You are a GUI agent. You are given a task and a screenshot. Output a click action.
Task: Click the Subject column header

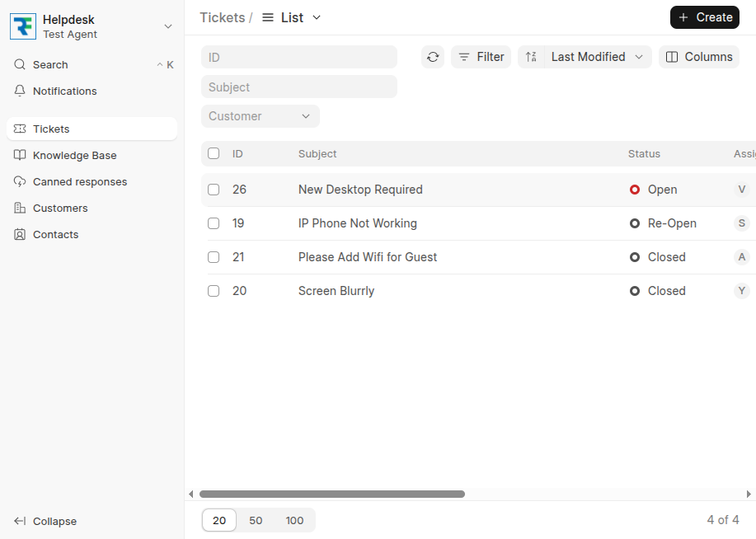(317, 154)
